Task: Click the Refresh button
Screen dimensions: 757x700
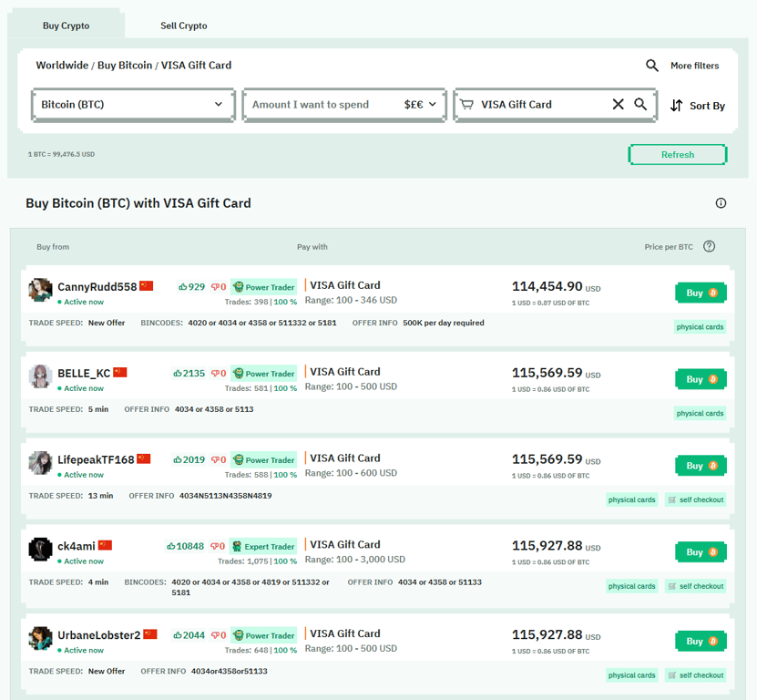Action: click(x=678, y=154)
